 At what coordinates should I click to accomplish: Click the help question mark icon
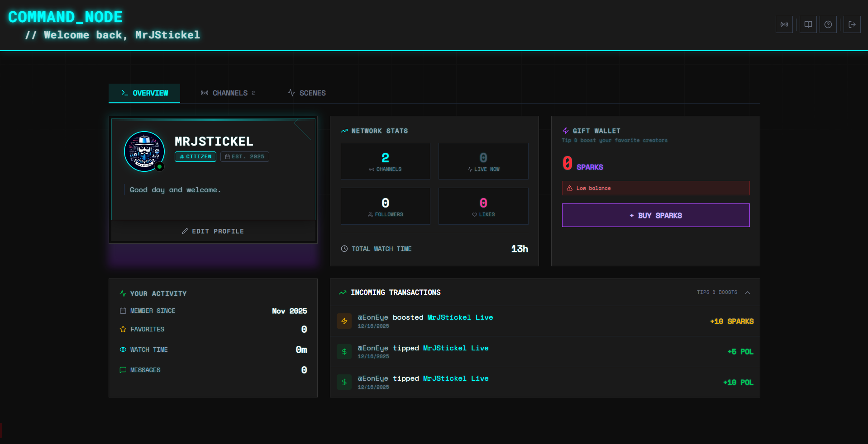point(828,24)
